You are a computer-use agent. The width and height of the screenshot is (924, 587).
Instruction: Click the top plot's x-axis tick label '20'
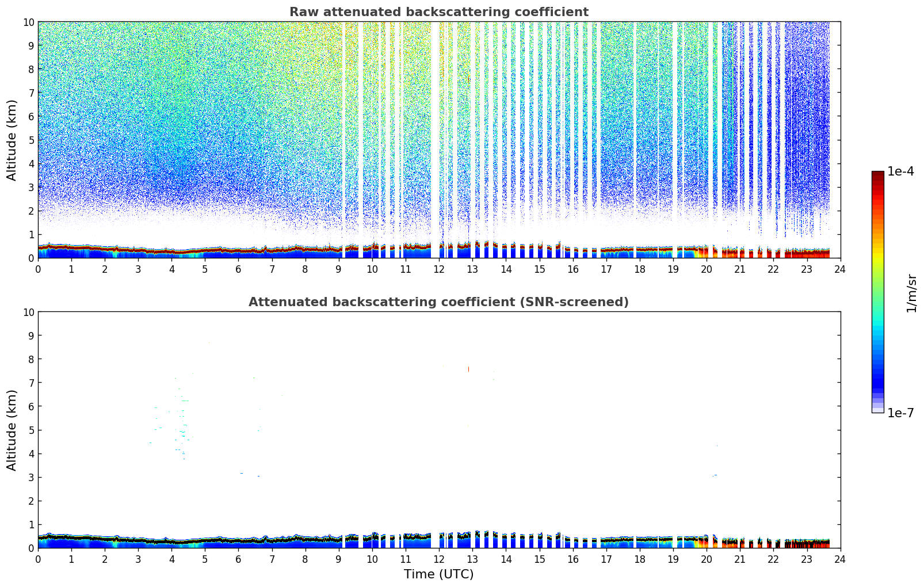pyautogui.click(x=707, y=269)
